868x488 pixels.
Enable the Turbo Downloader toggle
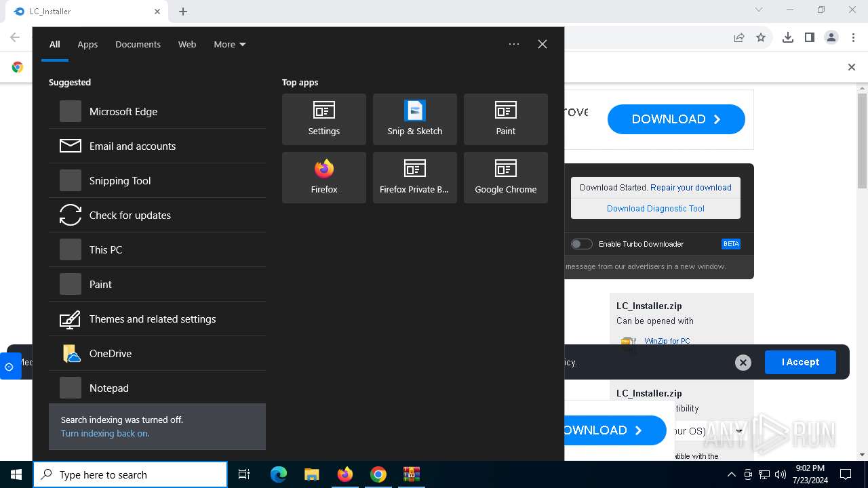(582, 244)
